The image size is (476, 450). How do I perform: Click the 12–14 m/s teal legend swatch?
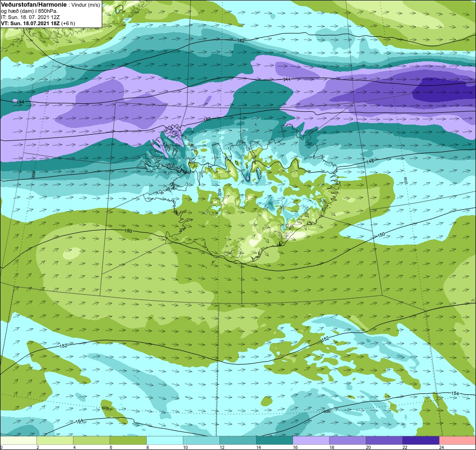tap(238, 440)
